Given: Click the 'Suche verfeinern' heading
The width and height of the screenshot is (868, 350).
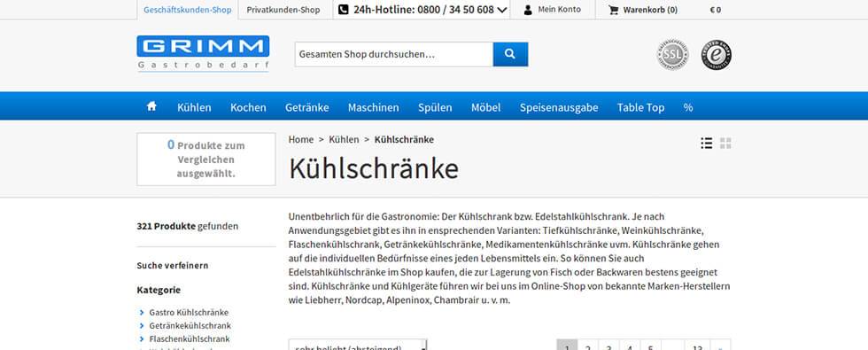Looking at the screenshot, I should (173, 265).
